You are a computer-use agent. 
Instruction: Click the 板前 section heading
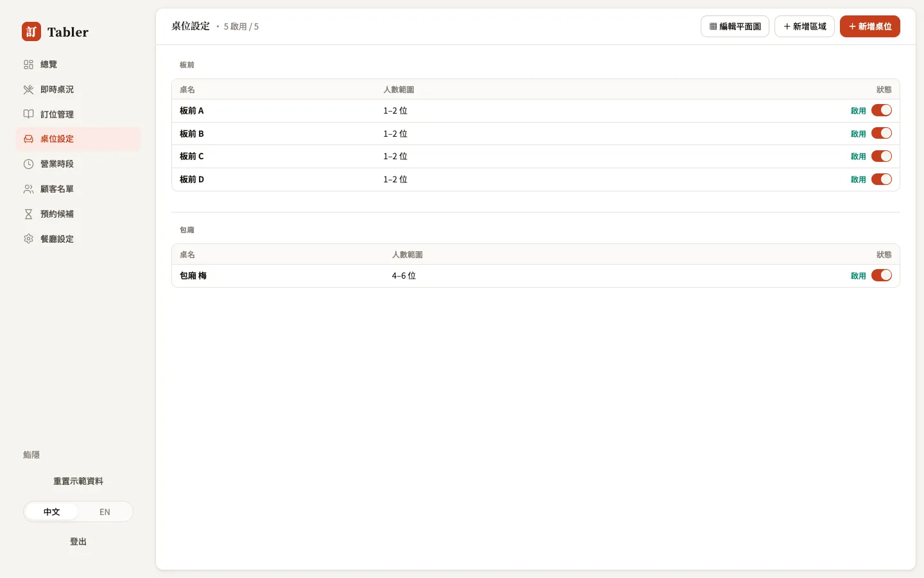pos(187,65)
